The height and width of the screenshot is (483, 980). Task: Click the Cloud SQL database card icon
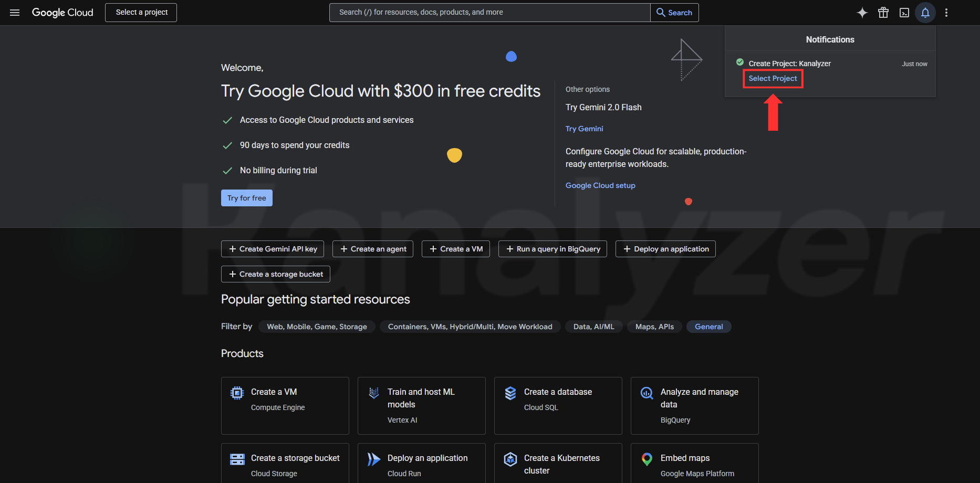(510, 393)
